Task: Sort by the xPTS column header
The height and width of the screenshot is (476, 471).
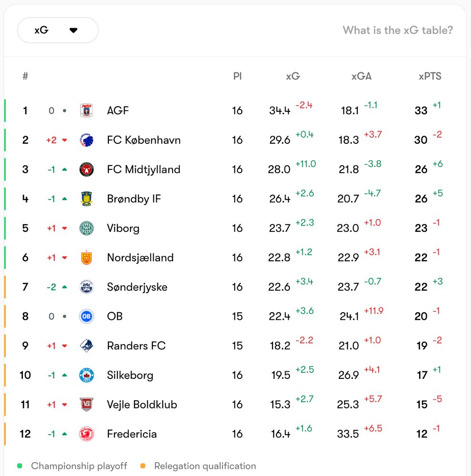Action: coord(430,76)
